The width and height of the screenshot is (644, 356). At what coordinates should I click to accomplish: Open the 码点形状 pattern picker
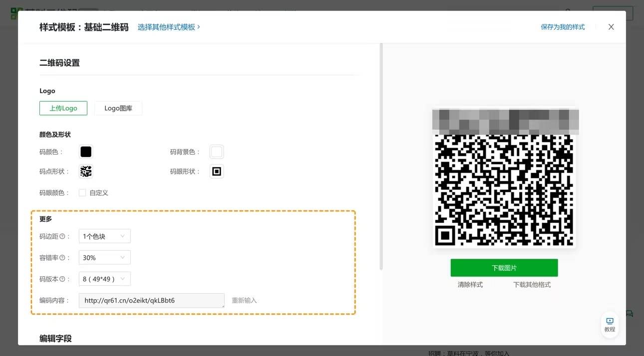pos(86,172)
